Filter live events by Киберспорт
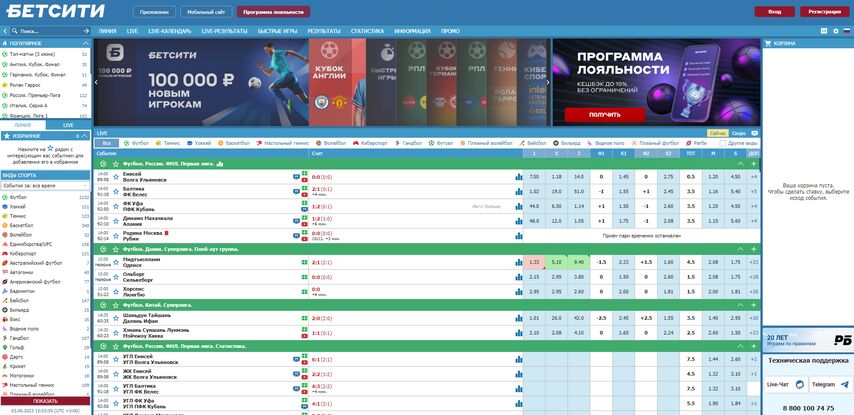 (x=370, y=143)
